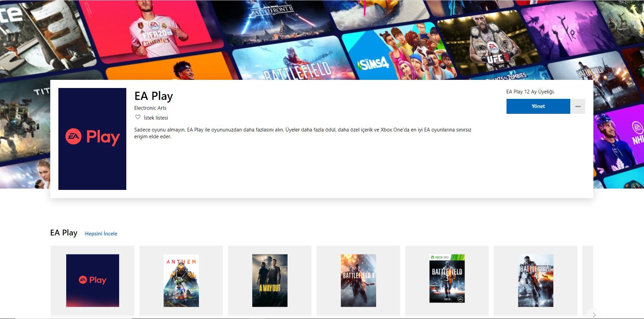Click the Yönet manage button
This screenshot has width=644, height=319.
point(538,106)
